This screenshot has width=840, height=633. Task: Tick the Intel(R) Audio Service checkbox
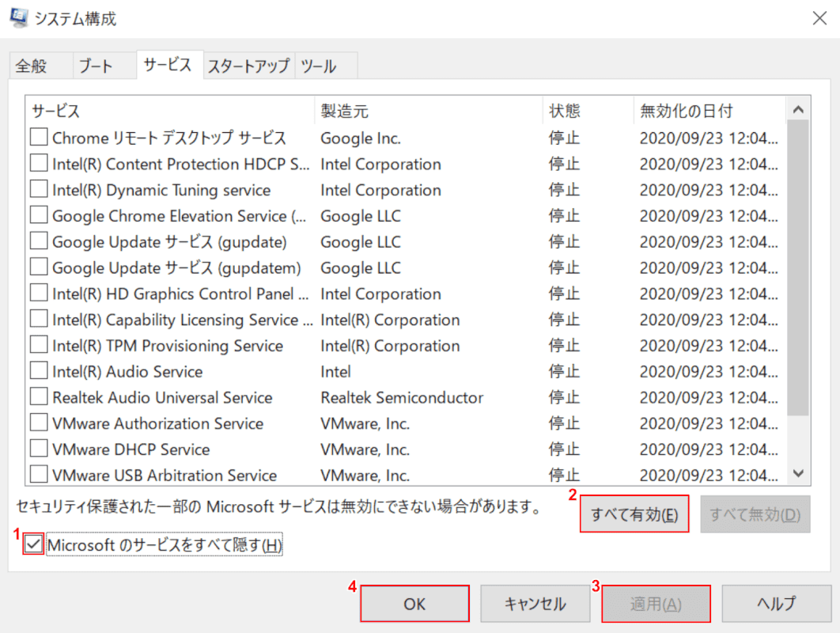click(39, 371)
